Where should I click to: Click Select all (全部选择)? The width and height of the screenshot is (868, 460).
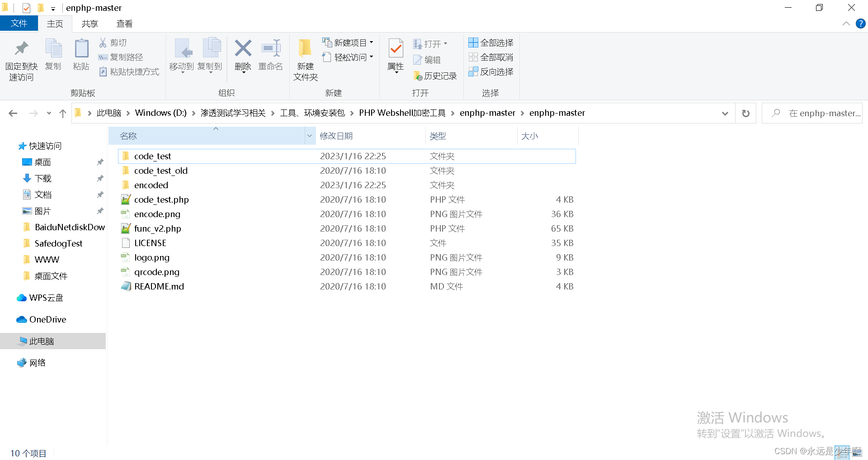point(491,43)
